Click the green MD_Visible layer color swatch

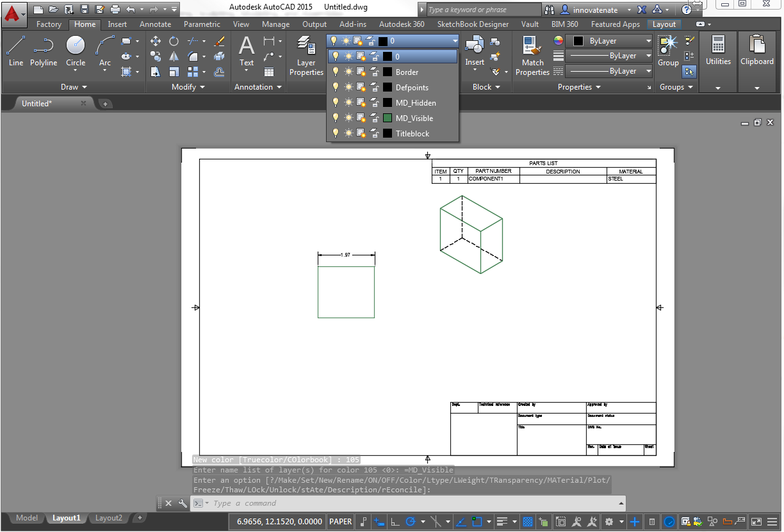[388, 118]
